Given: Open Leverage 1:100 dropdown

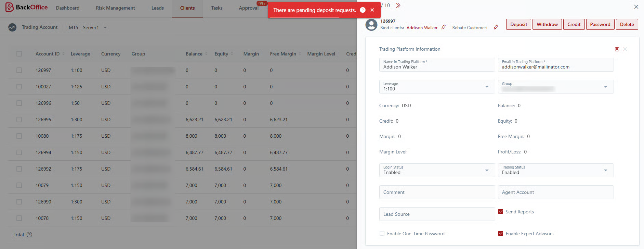Looking at the screenshot, I should pos(437,87).
